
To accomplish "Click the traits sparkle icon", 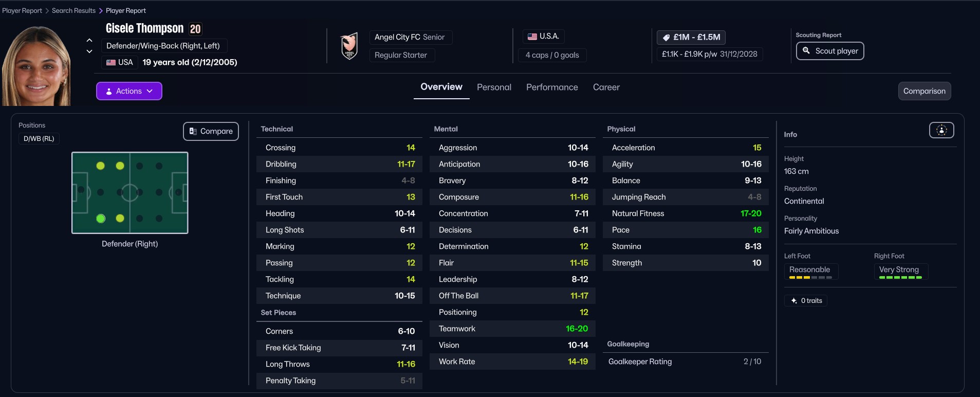I will pyautogui.click(x=794, y=301).
